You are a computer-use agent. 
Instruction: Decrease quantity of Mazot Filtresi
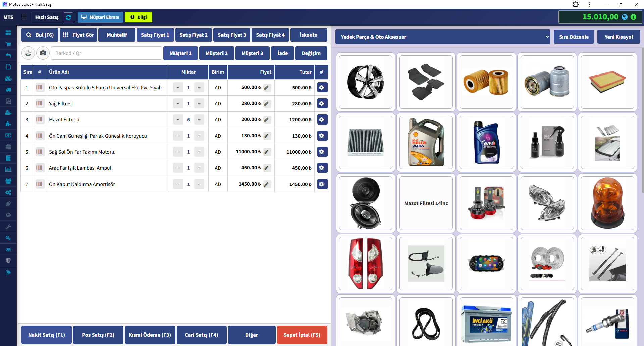(x=178, y=120)
